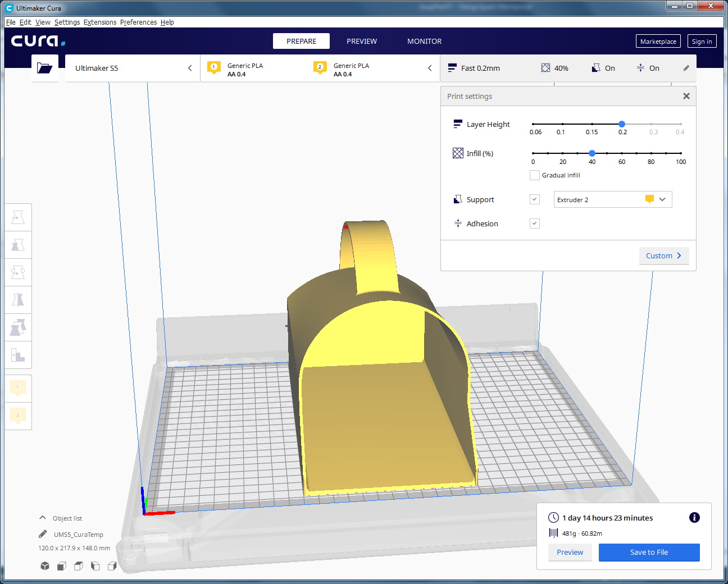Open the support Extruder 2 dropdown
728x584 pixels.
click(x=612, y=199)
